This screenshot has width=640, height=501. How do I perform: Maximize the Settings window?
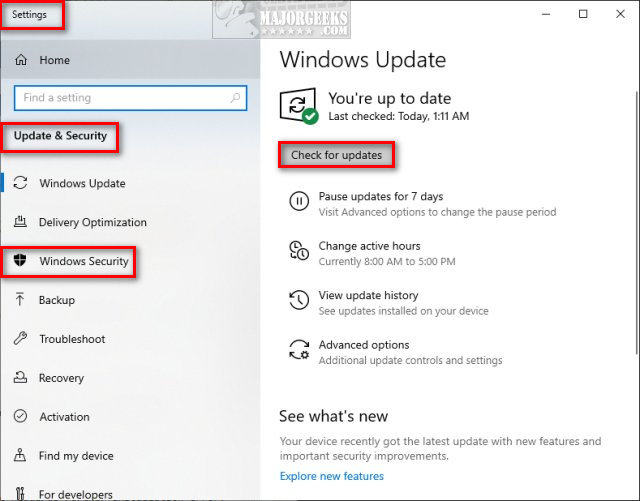click(583, 14)
